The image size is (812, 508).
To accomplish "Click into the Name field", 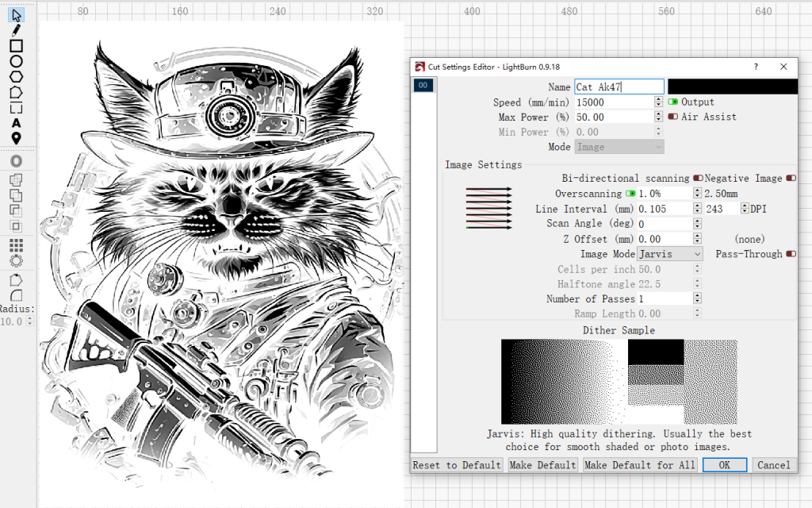I will pos(619,87).
